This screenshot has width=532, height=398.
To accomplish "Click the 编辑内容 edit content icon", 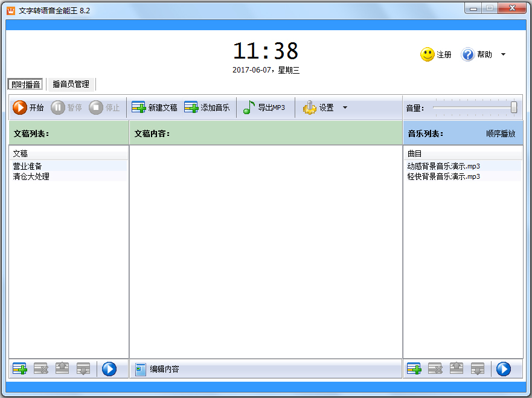I will pyautogui.click(x=141, y=368).
